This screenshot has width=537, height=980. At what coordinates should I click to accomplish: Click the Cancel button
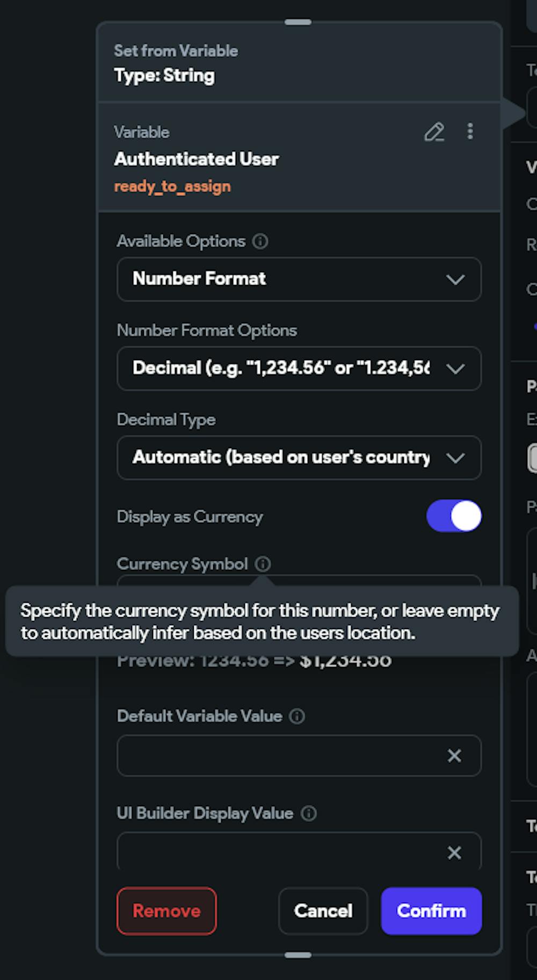coord(323,911)
